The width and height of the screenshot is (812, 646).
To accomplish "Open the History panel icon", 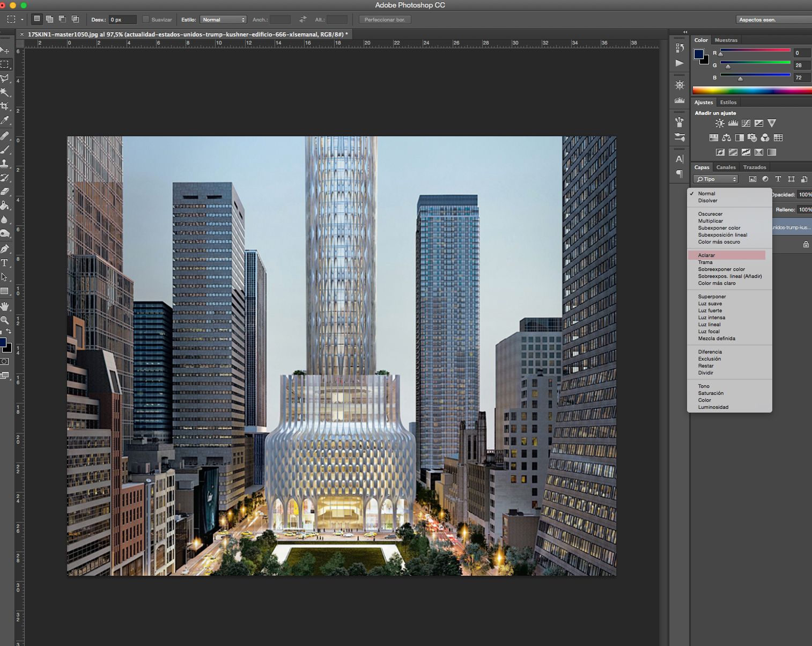I will [680, 48].
